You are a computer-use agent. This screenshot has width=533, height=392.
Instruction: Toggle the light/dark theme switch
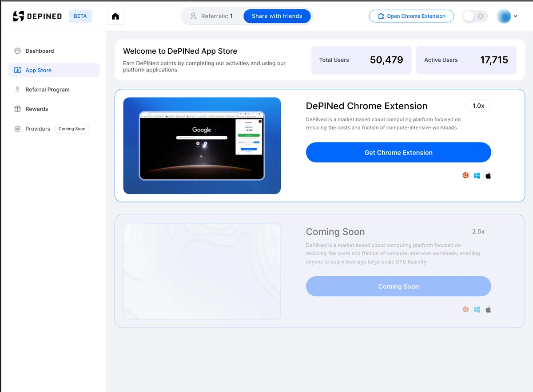point(475,16)
